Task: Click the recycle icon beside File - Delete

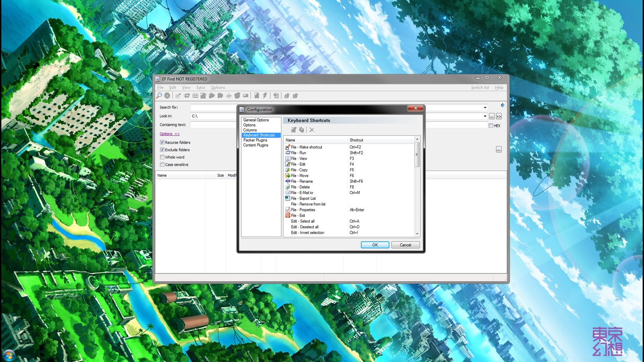Action: click(x=288, y=187)
